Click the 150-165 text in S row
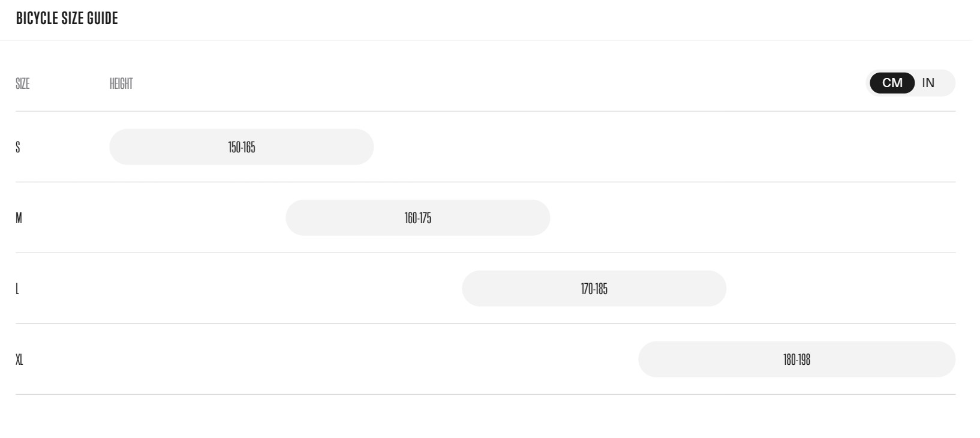The width and height of the screenshot is (980, 438). pyautogui.click(x=242, y=147)
